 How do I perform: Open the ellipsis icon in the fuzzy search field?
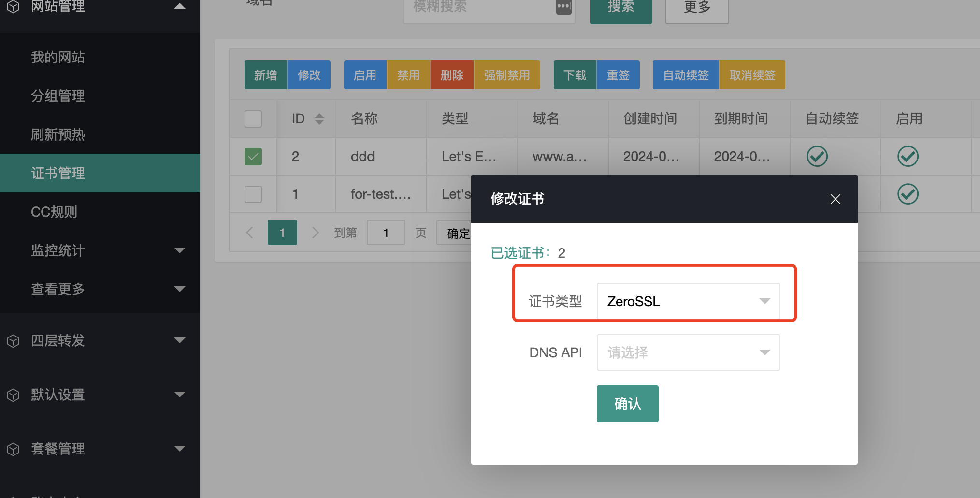pos(563,7)
